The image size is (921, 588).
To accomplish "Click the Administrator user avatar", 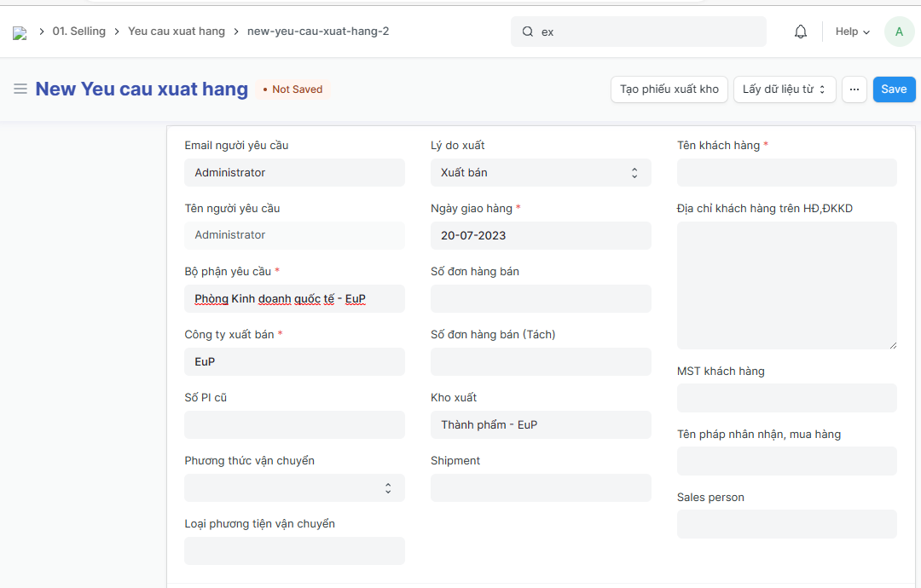I will click(899, 32).
